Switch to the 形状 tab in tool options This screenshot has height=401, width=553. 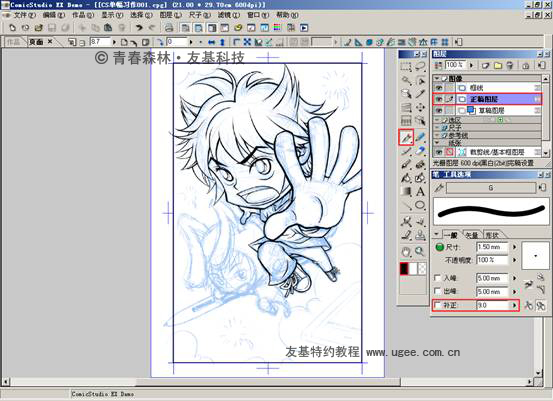(492, 235)
